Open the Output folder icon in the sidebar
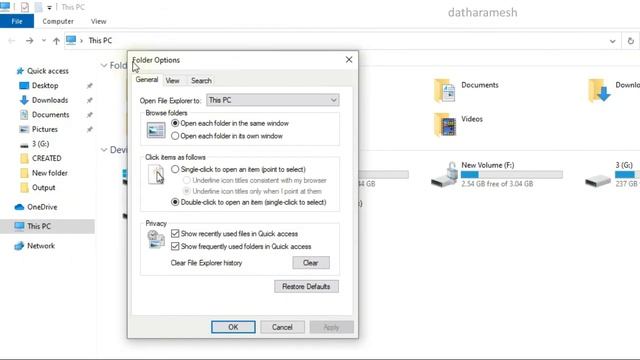Screen dimensions: 640x360 click(24, 188)
